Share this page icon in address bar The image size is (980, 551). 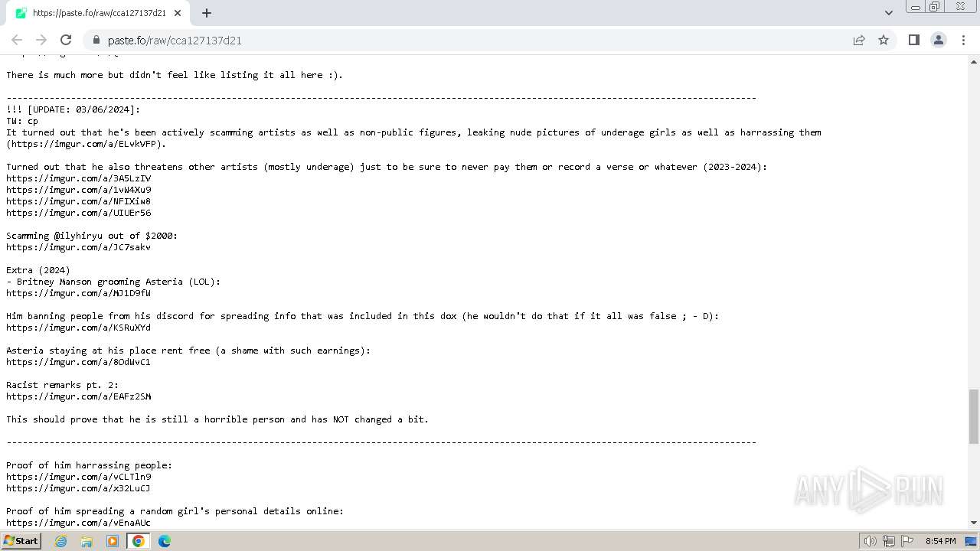[859, 40]
